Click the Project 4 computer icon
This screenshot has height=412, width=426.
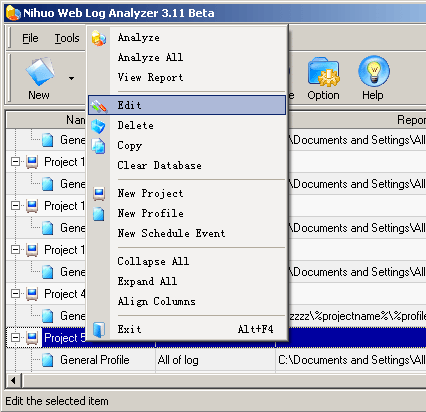click(x=32, y=294)
